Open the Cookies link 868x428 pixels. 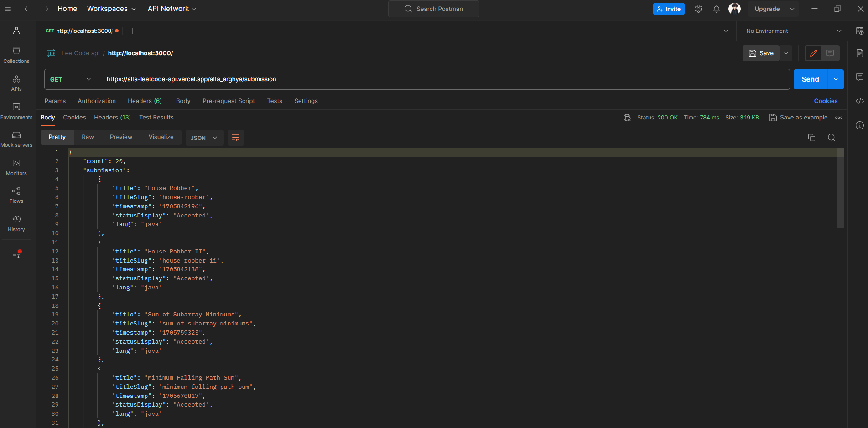(826, 101)
